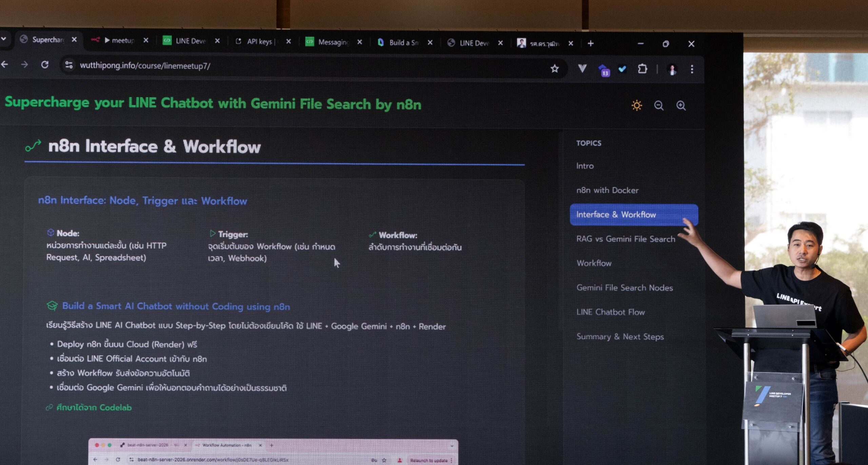
Task: View site information icon in address bar
Action: coord(69,65)
